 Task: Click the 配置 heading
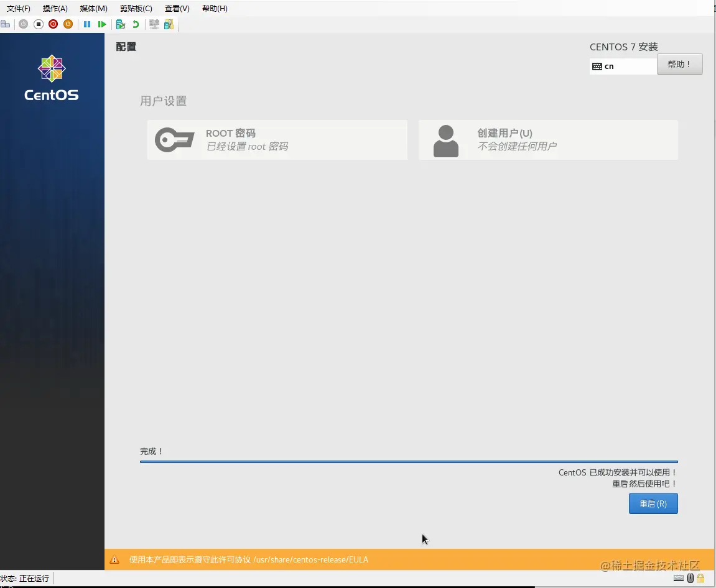point(126,47)
